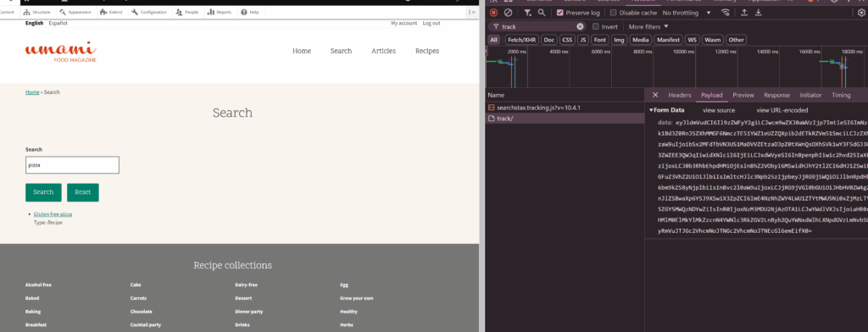This screenshot has width=868, height=332.
Task: Filter requests by WS type
Action: [x=692, y=40]
